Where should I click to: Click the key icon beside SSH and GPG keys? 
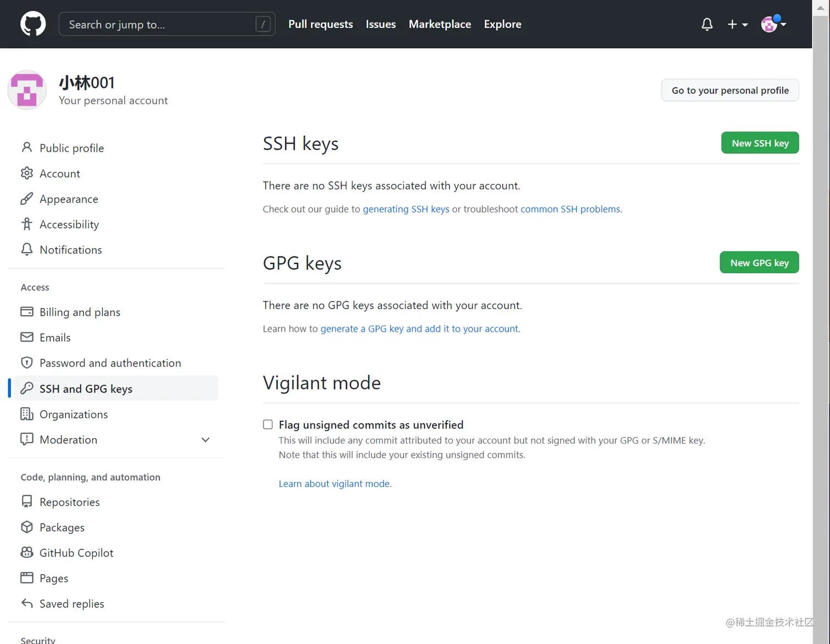(x=27, y=389)
